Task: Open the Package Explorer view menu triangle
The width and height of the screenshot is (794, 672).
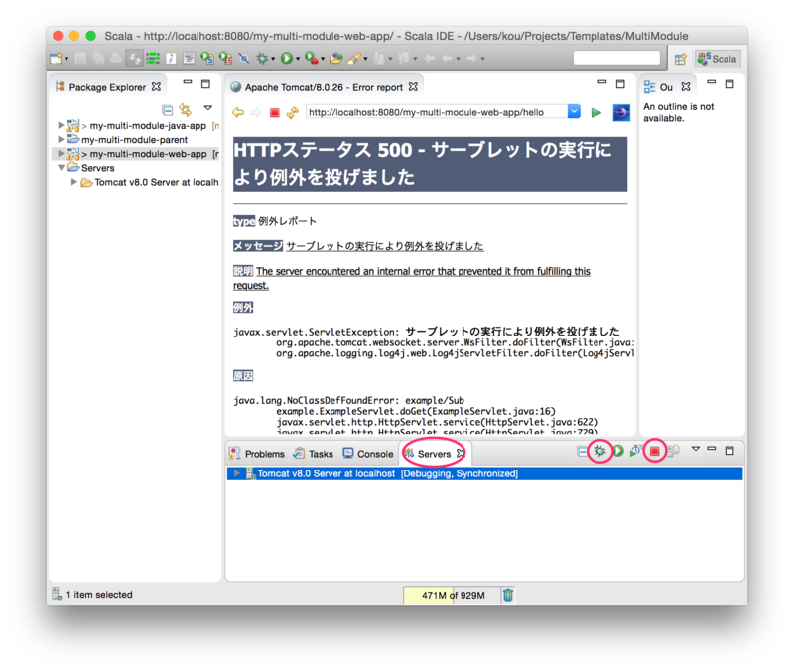Action: click(207, 108)
